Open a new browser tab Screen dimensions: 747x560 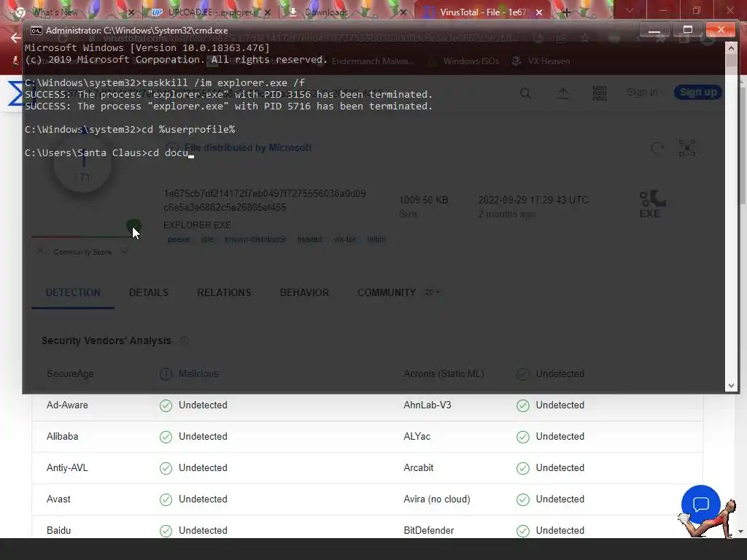click(x=566, y=12)
